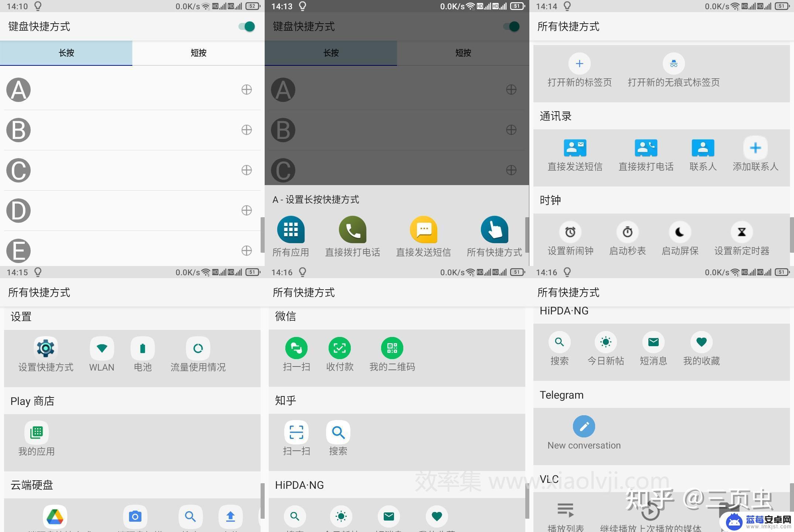The width and height of the screenshot is (794, 532).
Task: Select 微信 收付款 shortcut
Action: [340, 355]
